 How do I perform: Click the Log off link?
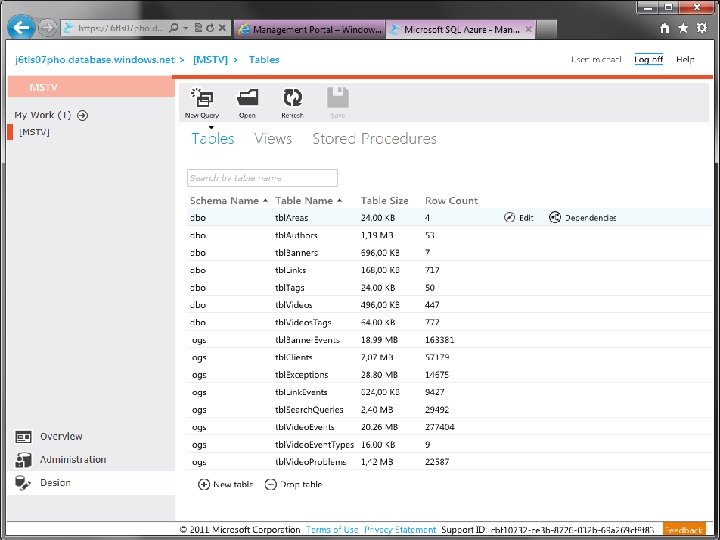[648, 59]
